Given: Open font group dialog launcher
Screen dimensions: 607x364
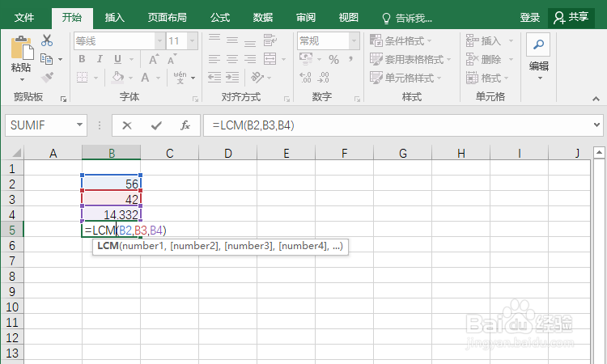Looking at the screenshot, I should (x=195, y=99).
